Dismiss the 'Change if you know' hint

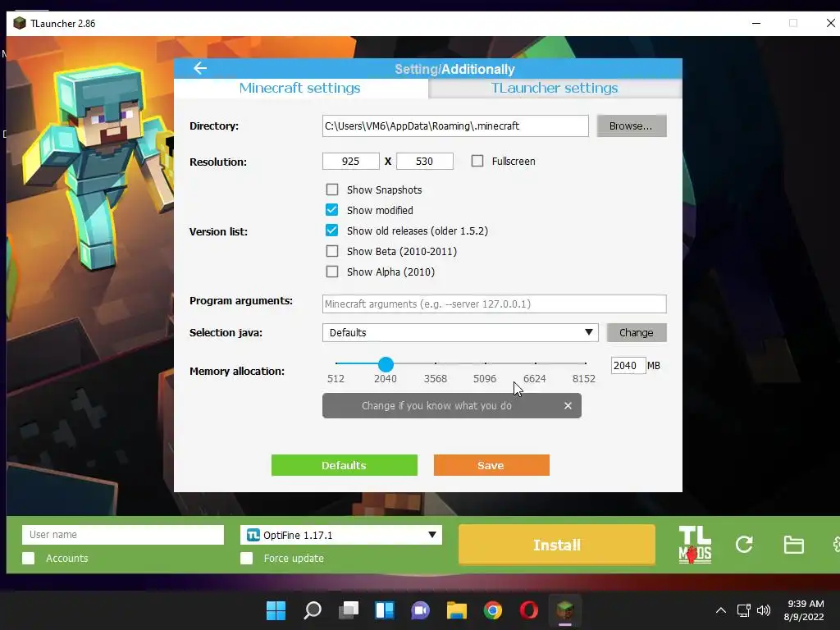click(568, 405)
